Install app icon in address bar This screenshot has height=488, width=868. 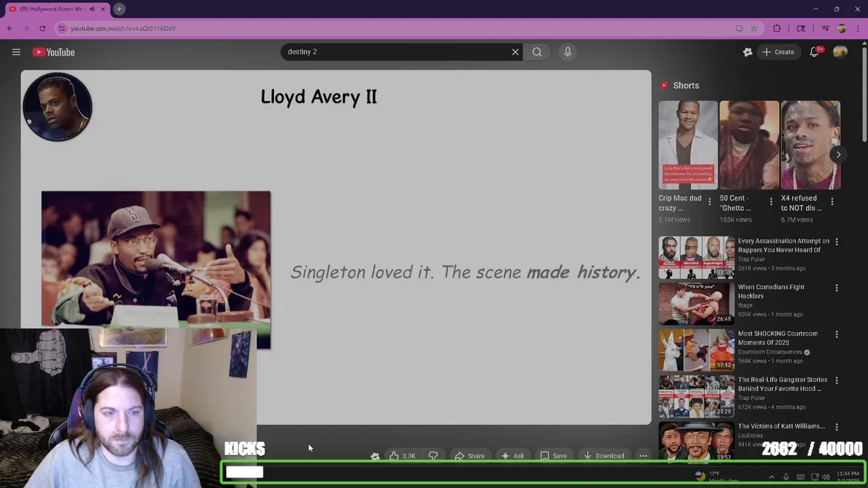[739, 28]
